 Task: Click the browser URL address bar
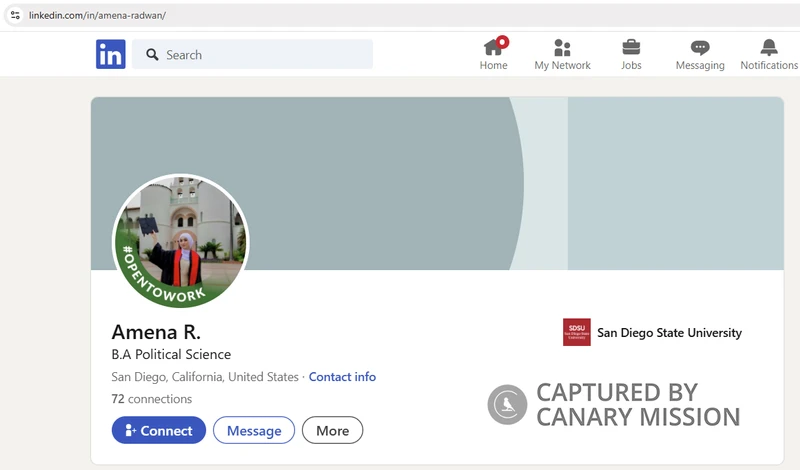coord(403,15)
